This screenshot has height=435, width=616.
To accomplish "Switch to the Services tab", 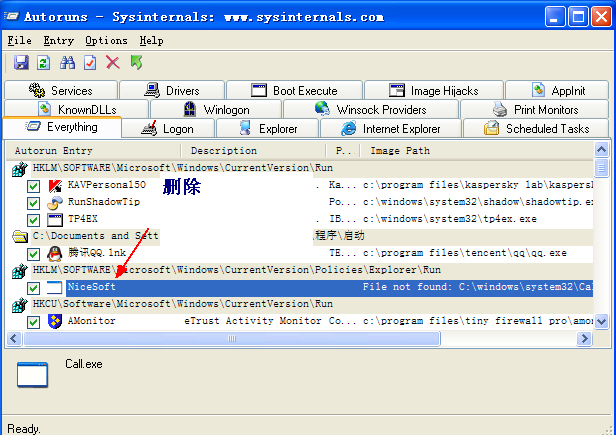I will (61, 90).
